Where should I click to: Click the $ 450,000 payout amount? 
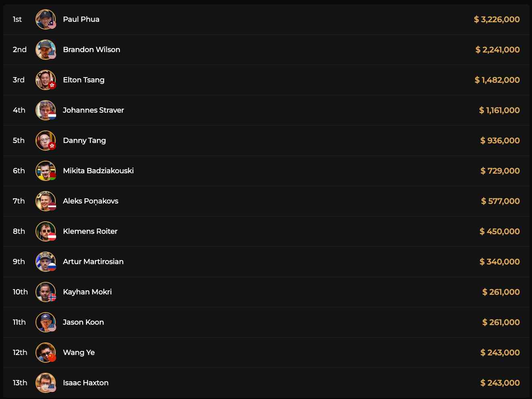tap(499, 231)
